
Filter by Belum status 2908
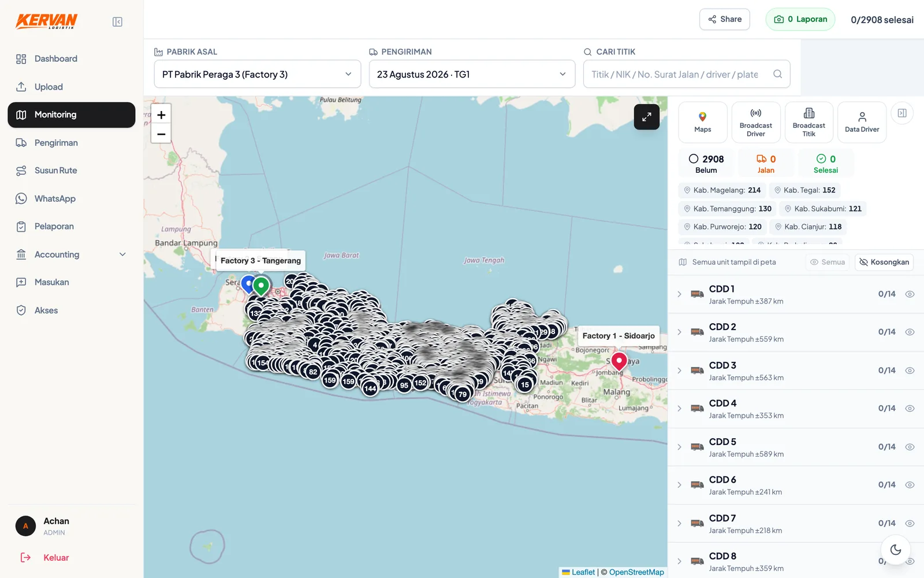[x=706, y=164]
